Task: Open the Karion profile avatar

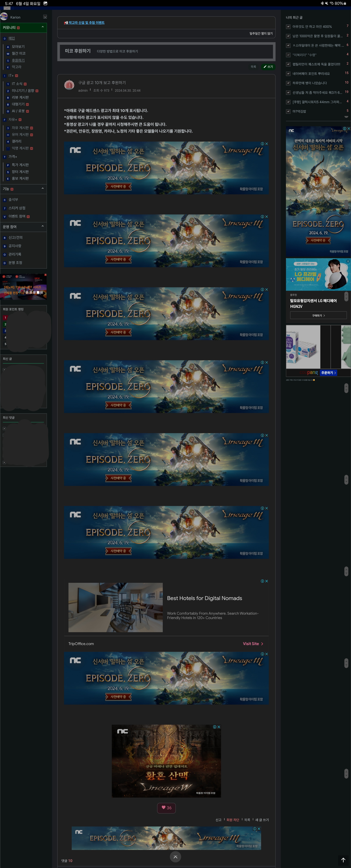Action: 4,16
